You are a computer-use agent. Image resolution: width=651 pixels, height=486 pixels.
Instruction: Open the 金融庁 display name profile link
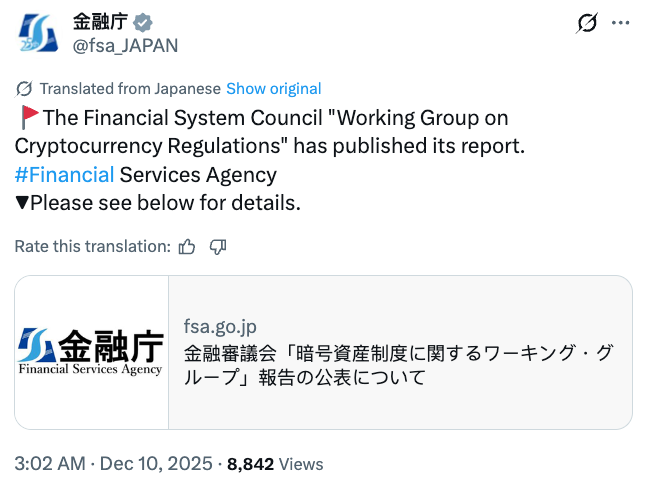pyautogui.click(x=100, y=22)
